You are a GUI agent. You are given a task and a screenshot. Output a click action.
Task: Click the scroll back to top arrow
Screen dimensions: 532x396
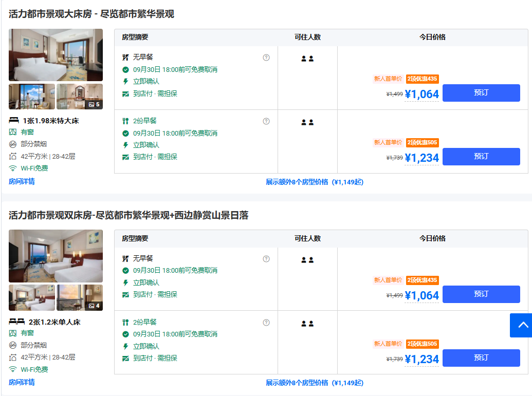pyautogui.click(x=521, y=325)
